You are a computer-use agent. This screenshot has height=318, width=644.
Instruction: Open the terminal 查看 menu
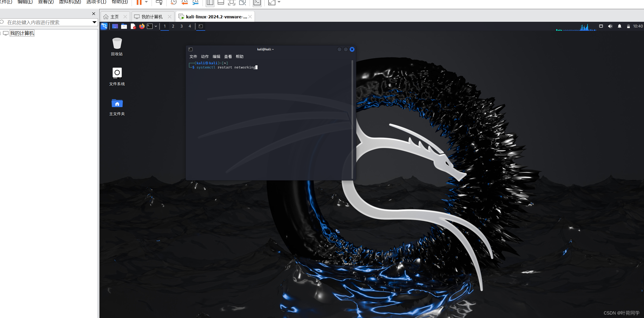pyautogui.click(x=228, y=57)
